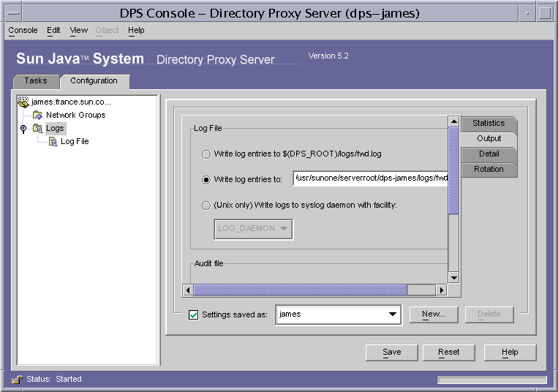Click the vertical scrollbar up arrow

(453, 121)
